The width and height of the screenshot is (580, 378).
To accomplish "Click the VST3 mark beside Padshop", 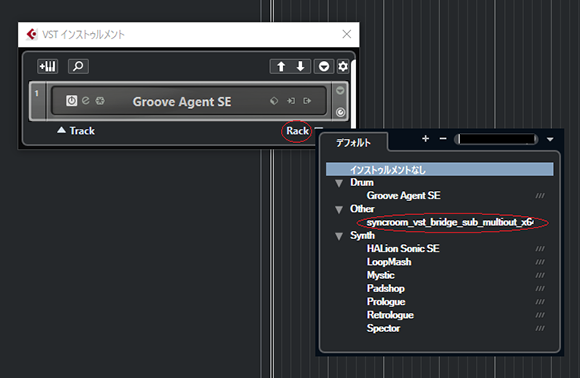I will point(540,288).
